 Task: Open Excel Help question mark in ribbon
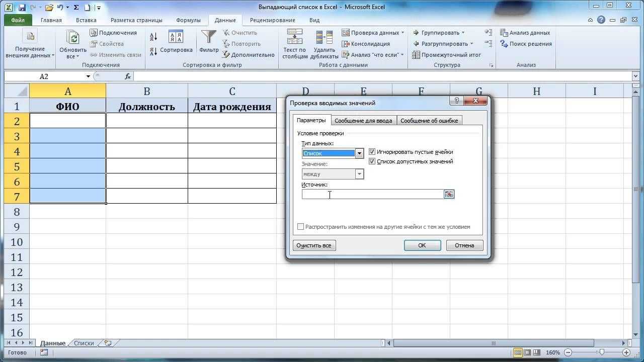(601, 20)
